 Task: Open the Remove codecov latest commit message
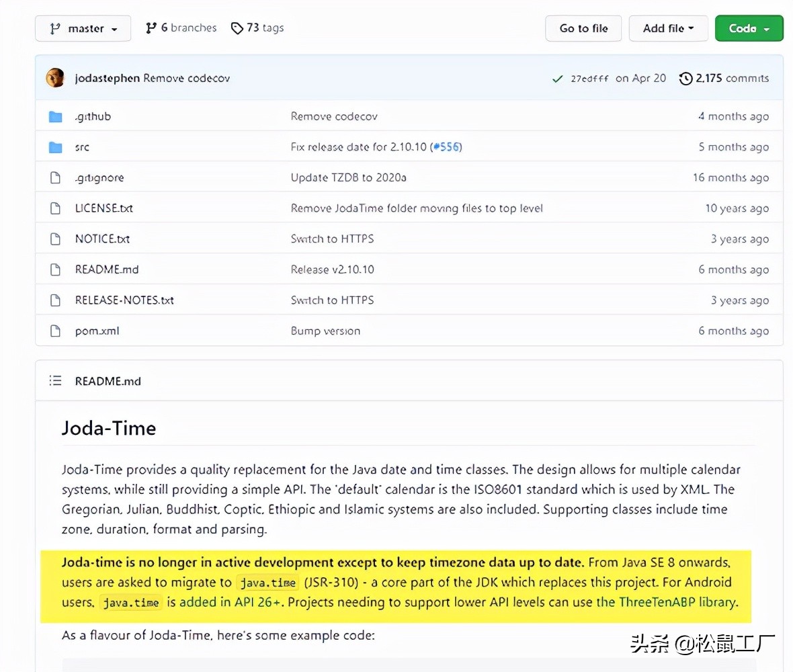pyautogui.click(x=187, y=79)
